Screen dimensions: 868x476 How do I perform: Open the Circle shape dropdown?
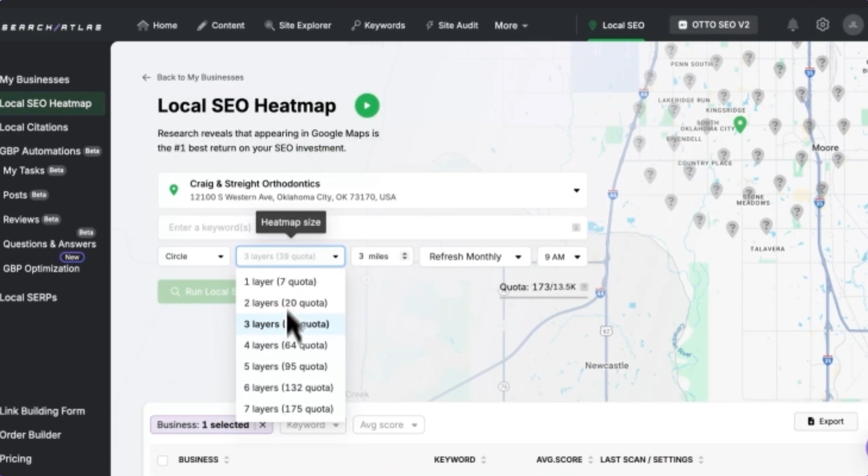click(x=193, y=256)
